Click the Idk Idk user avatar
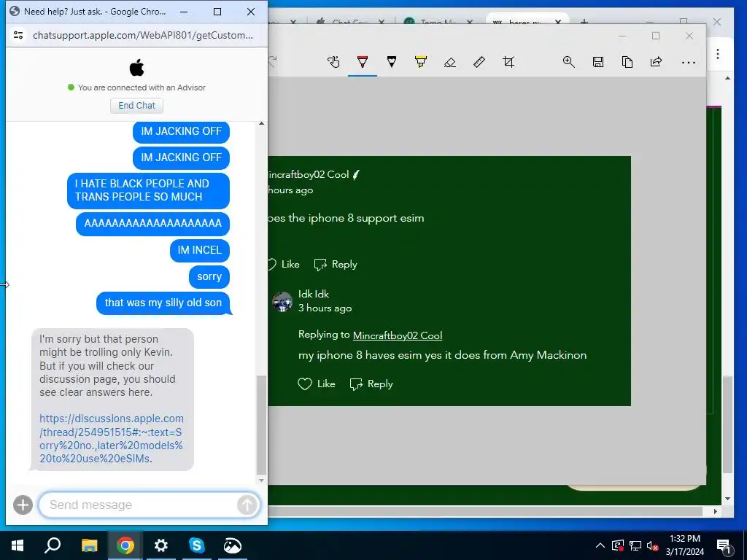The height and width of the screenshot is (560, 747). tap(282, 302)
